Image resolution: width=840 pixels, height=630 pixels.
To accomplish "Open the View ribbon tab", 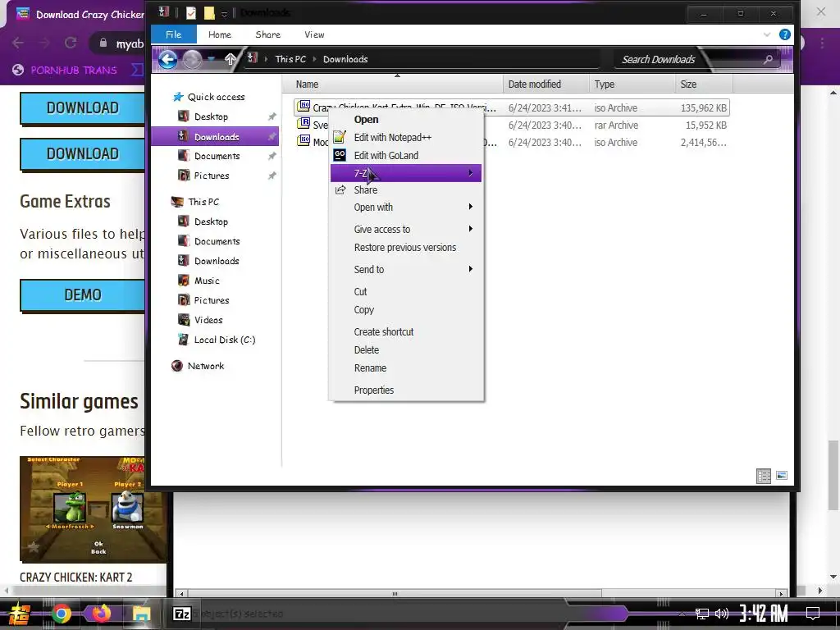I will point(314,34).
